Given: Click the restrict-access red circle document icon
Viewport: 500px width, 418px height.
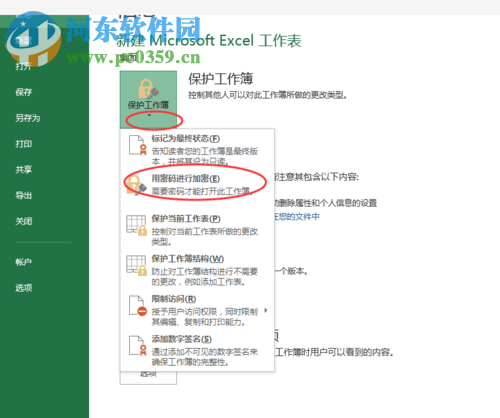Looking at the screenshot, I should coord(138,305).
